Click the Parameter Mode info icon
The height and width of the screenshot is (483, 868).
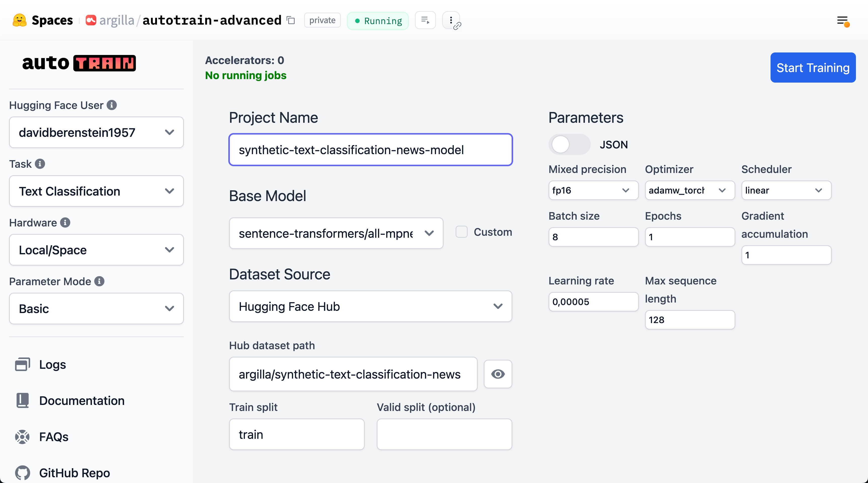pyautogui.click(x=99, y=281)
